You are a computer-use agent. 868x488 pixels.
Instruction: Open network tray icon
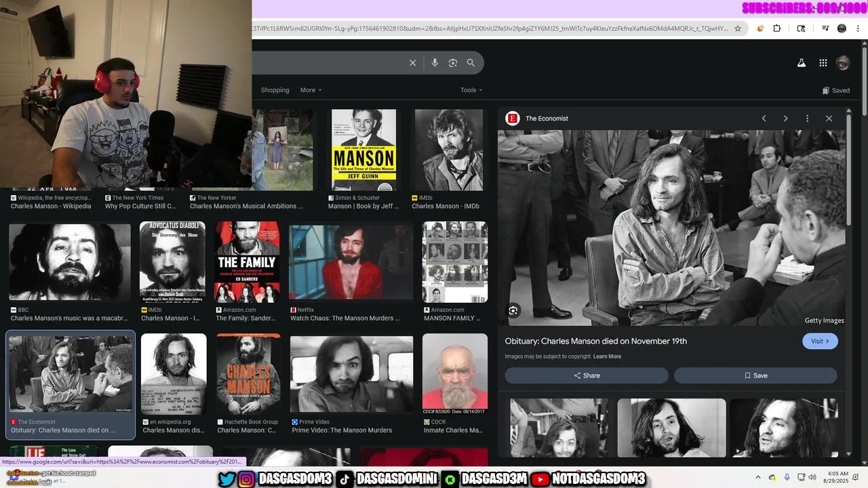pos(802,478)
